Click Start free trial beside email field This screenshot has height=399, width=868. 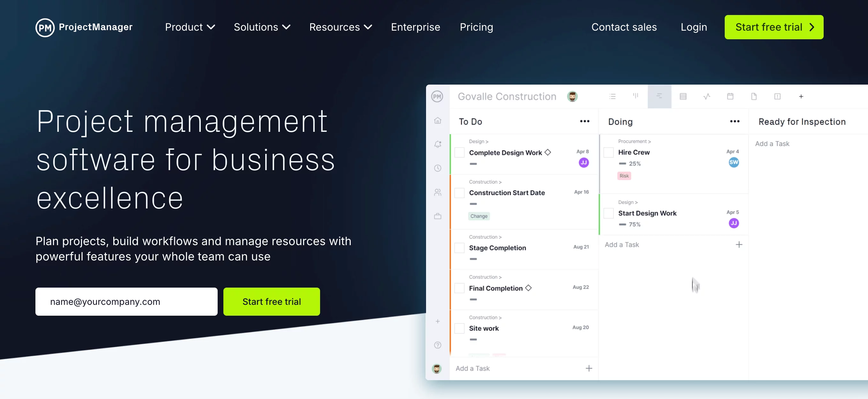coord(272,302)
